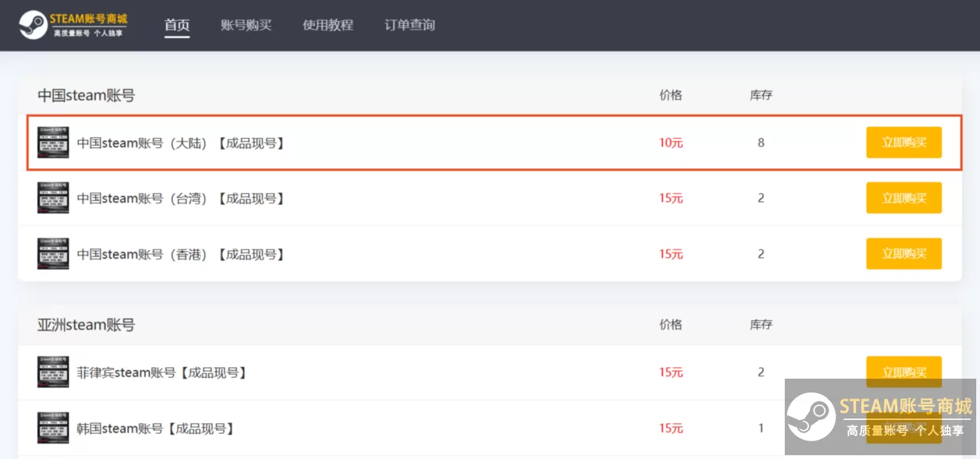The height and width of the screenshot is (459, 980).
Task: Open the 首页 navigation tab
Action: click(x=177, y=24)
